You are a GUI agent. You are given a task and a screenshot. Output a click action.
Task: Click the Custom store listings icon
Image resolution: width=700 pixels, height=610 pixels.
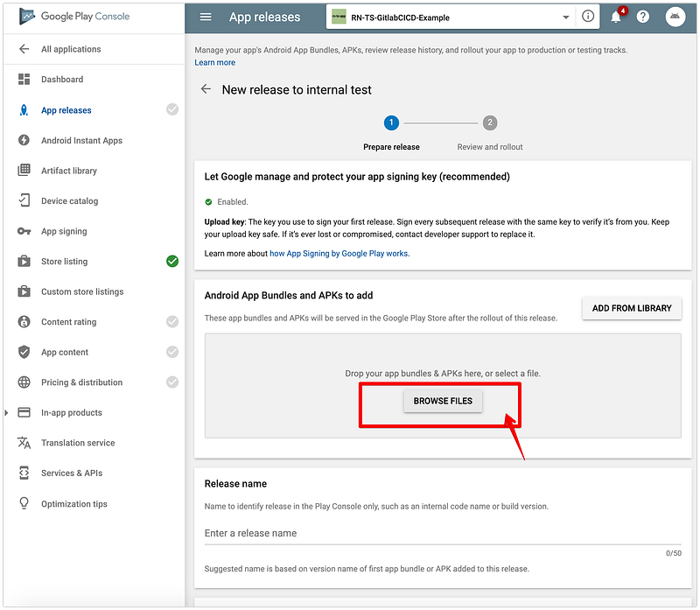tap(24, 291)
